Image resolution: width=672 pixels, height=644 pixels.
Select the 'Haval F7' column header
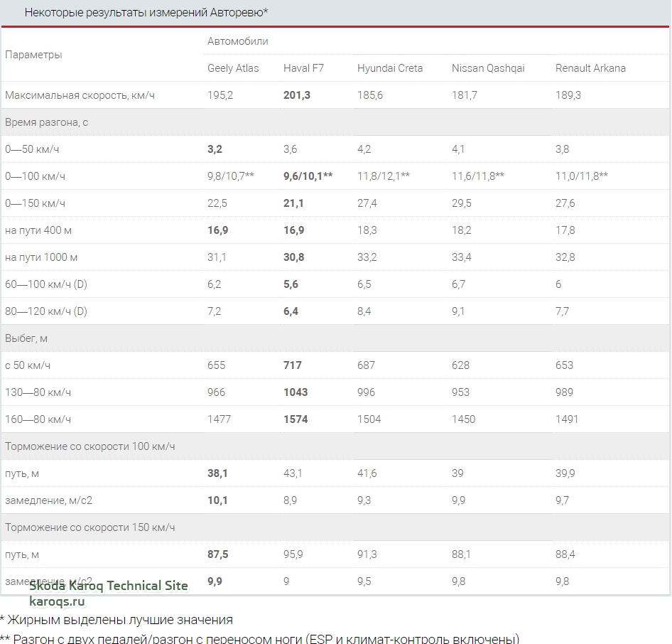(303, 68)
